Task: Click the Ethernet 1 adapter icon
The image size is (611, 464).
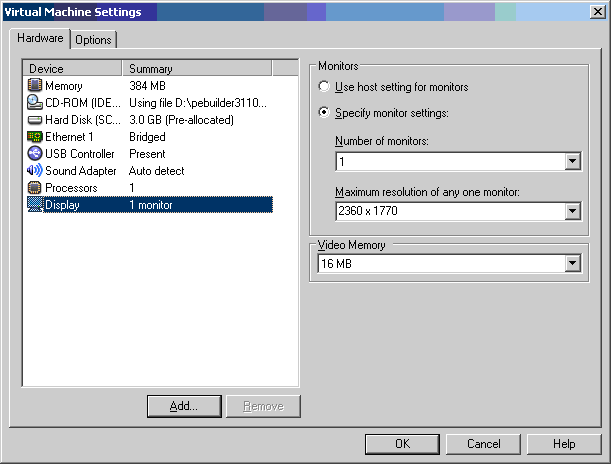Action: coord(35,137)
